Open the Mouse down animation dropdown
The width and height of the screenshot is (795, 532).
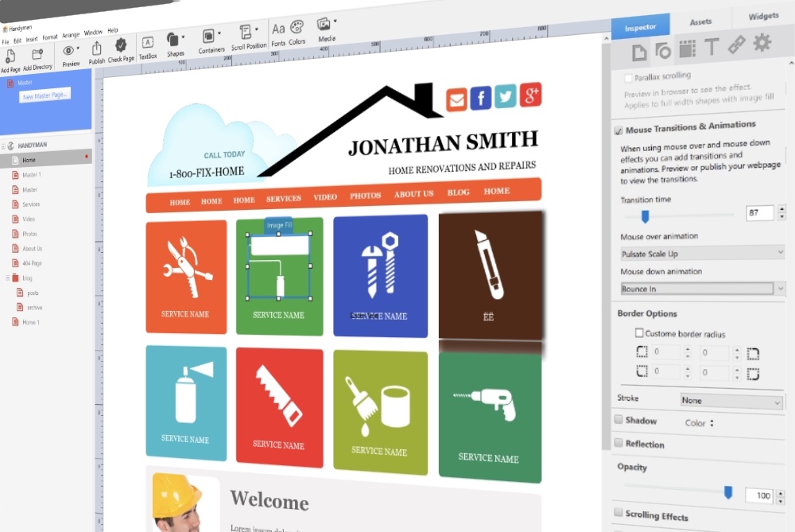coord(702,289)
